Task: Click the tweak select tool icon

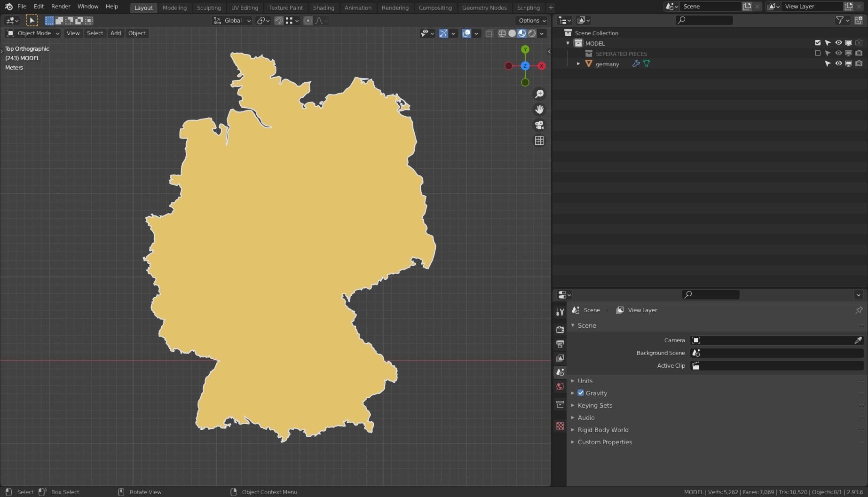Action: click(32, 20)
